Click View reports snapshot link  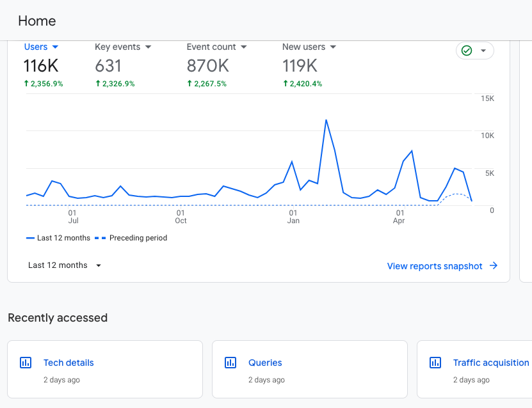(x=435, y=266)
